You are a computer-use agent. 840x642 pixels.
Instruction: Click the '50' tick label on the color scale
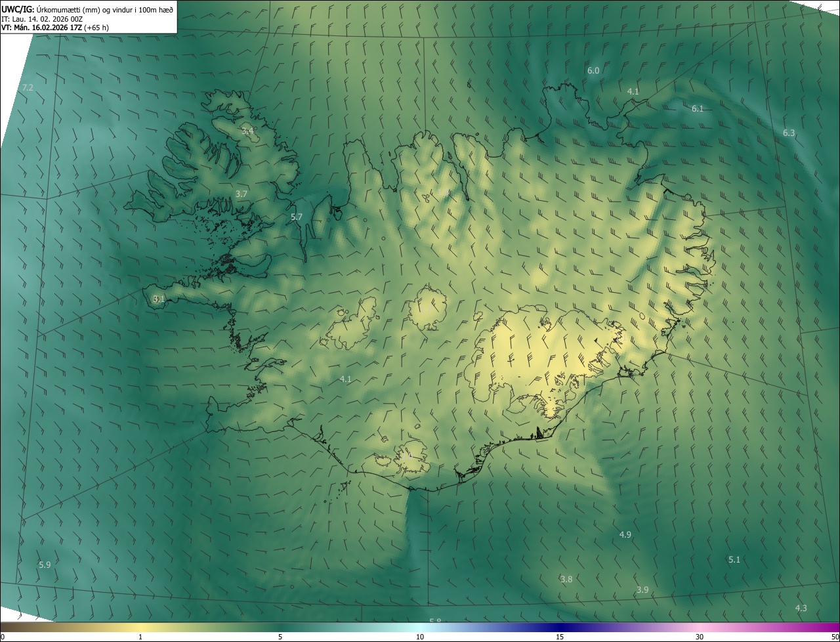[835, 637]
